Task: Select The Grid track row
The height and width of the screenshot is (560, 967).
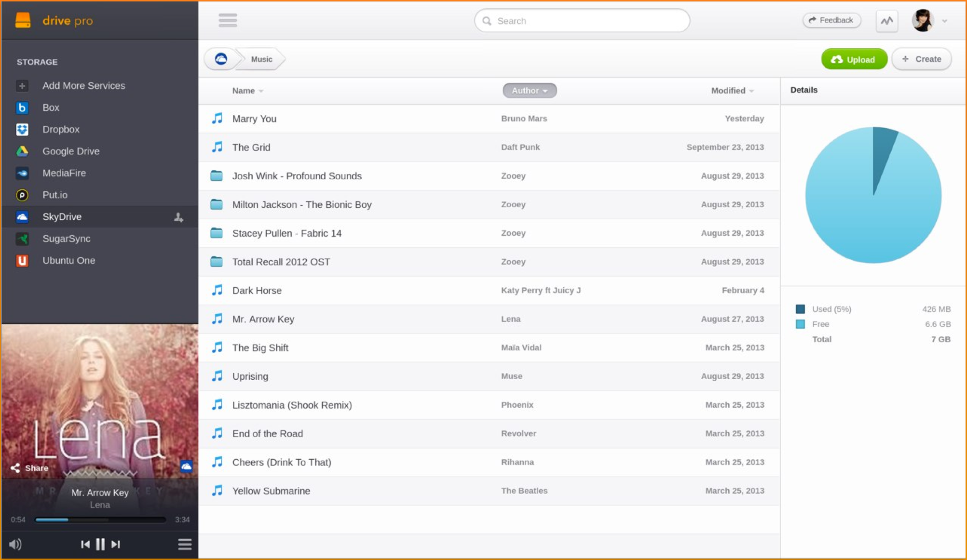Action: click(x=489, y=147)
